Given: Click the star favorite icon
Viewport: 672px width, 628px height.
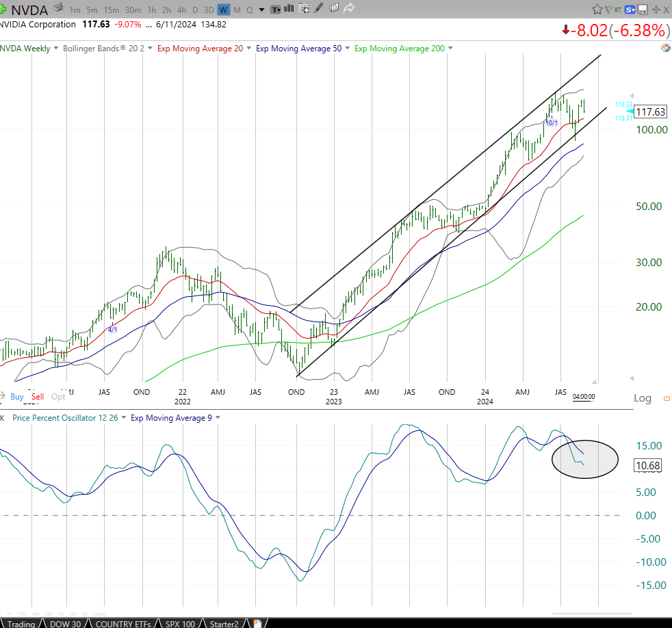Looking at the screenshot, I should pyautogui.click(x=597, y=9).
